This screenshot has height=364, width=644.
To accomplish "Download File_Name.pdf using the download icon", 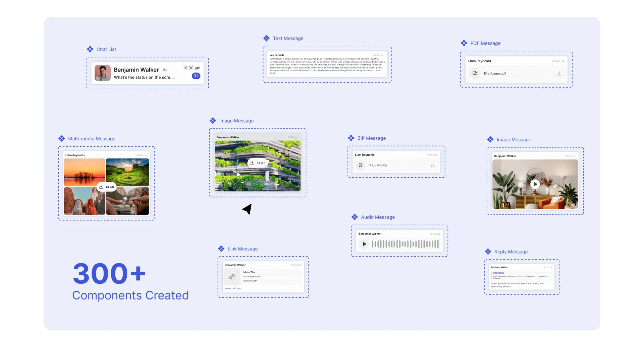I will 559,73.
